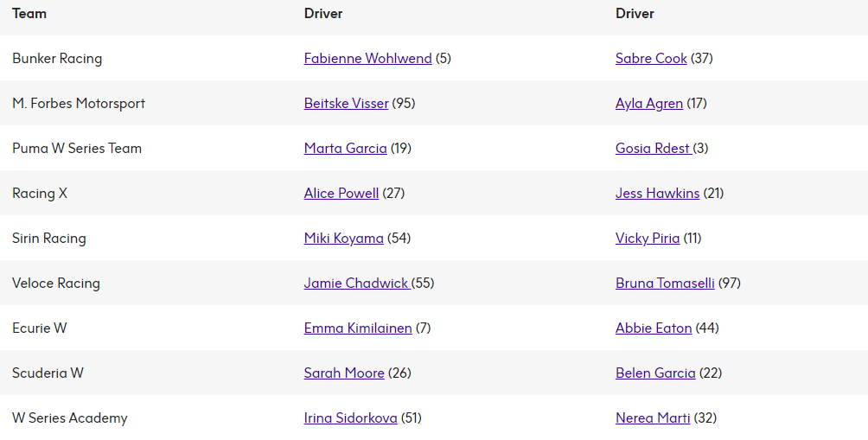Open Gosia Rdest driver link
The width and height of the screenshot is (868, 440).
(654, 148)
